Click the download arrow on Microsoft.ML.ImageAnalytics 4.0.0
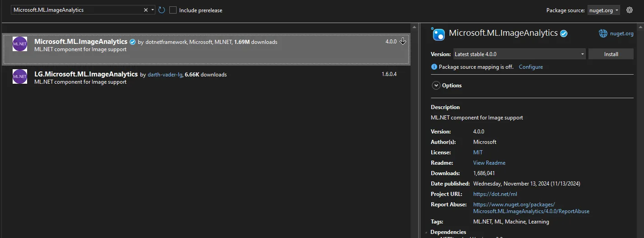The width and height of the screenshot is (644, 238). pos(403,42)
